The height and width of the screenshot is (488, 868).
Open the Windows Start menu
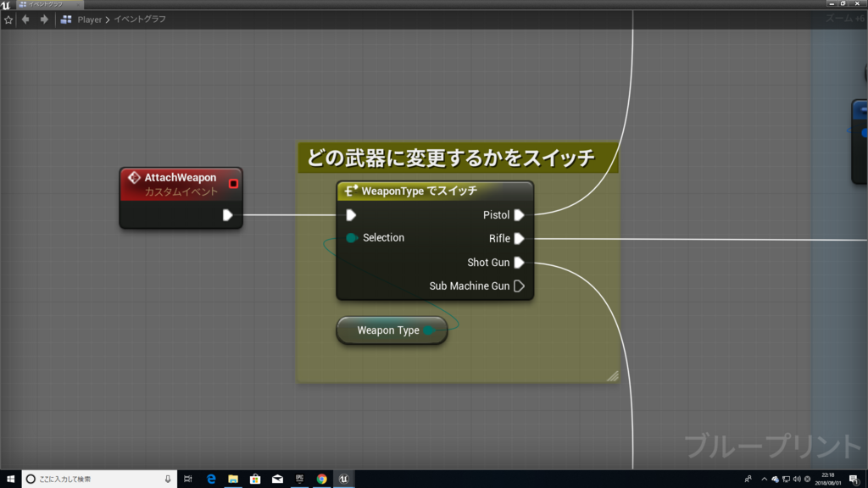point(11,479)
